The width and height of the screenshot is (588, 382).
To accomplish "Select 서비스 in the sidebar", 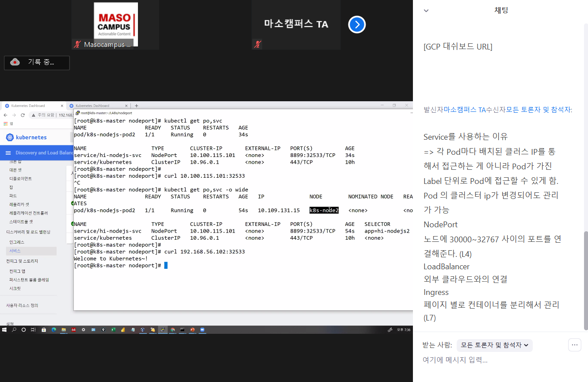I will pyautogui.click(x=15, y=251).
